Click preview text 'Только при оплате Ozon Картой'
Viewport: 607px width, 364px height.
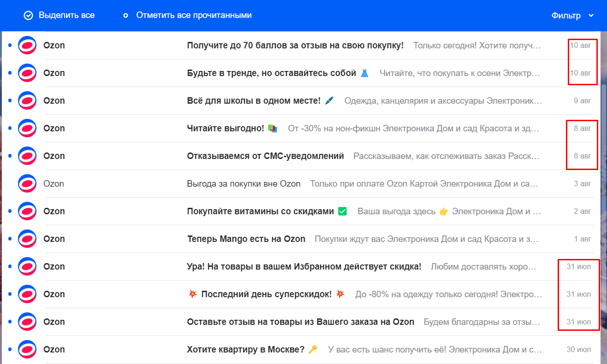pyautogui.click(x=374, y=183)
